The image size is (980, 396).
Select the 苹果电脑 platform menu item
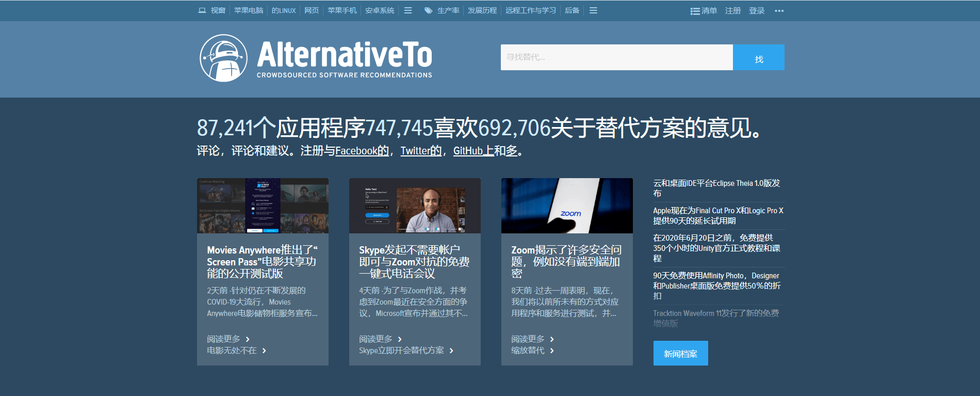pos(249,10)
